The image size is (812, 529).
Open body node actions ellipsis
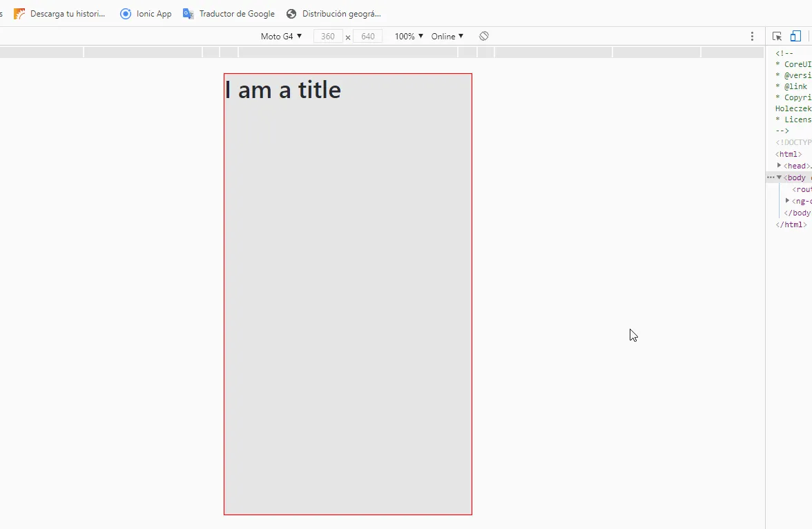point(771,177)
